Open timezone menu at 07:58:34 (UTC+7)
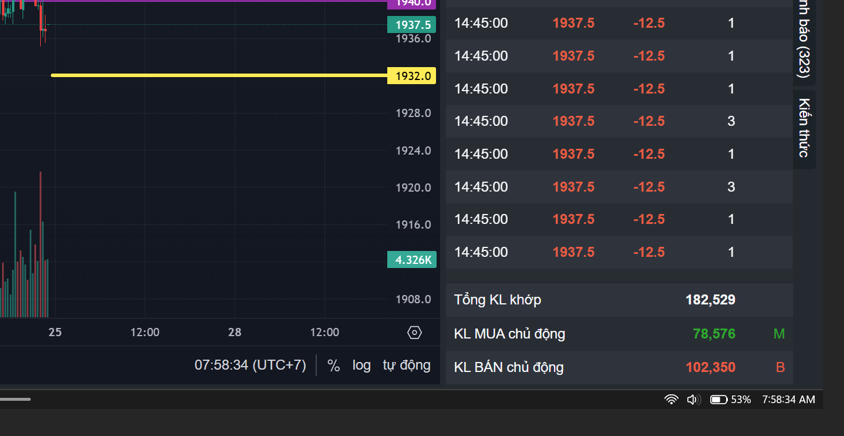 tap(250, 365)
